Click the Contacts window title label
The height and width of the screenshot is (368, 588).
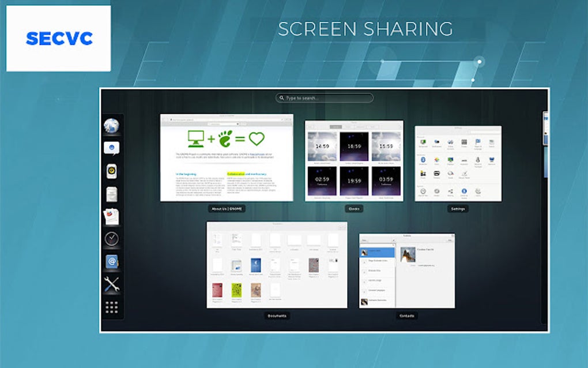pos(407,316)
